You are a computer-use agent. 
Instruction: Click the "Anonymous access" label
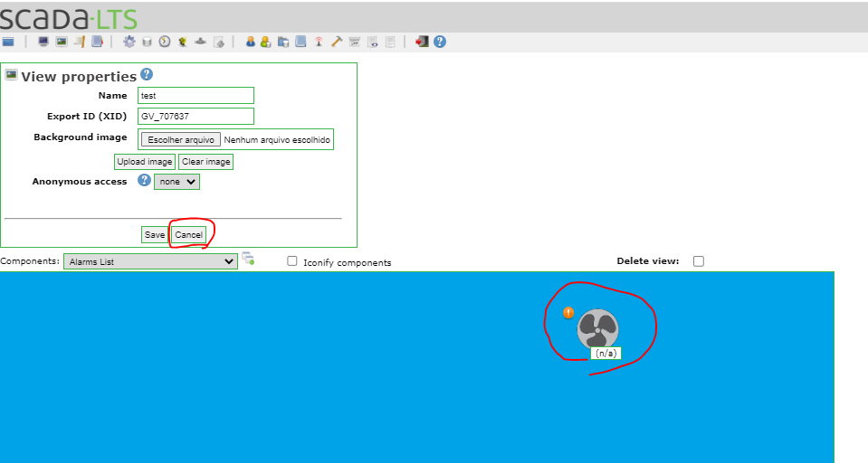79,182
